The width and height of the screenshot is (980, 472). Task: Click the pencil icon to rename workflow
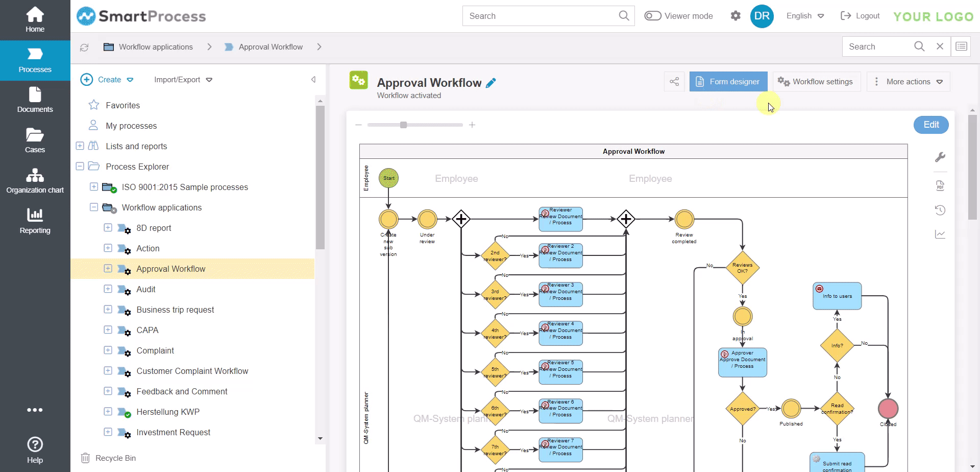[x=491, y=83]
